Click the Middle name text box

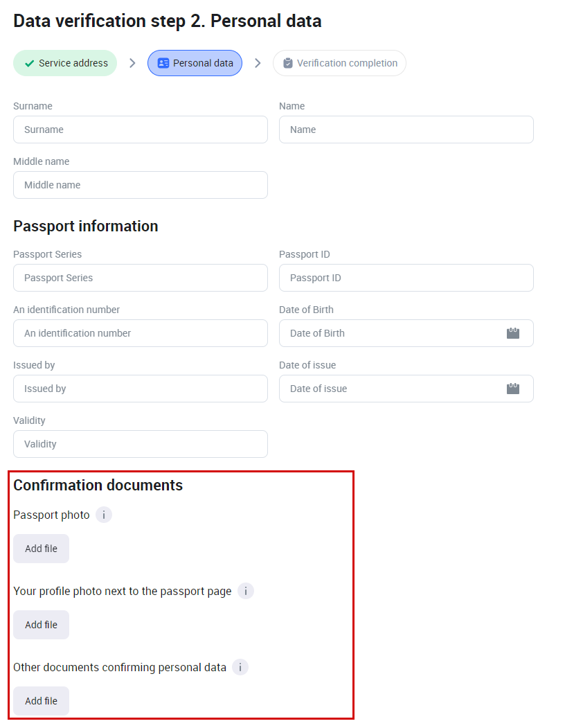pyautogui.click(x=141, y=185)
